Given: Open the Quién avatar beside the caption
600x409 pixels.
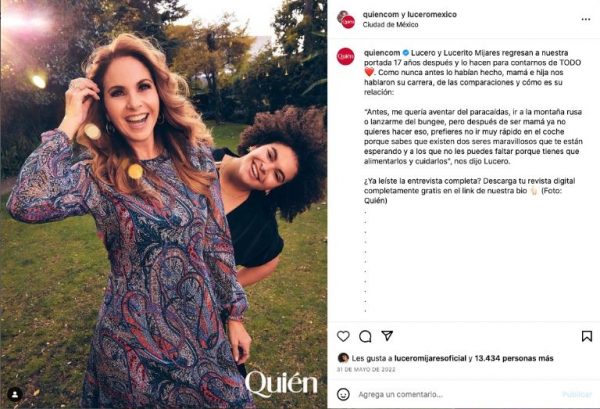Looking at the screenshot, I should [346, 56].
